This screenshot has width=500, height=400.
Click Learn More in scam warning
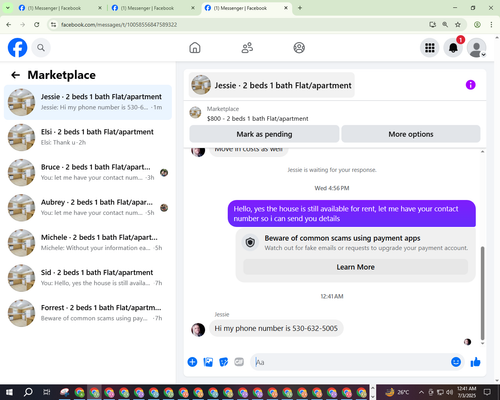(355, 267)
